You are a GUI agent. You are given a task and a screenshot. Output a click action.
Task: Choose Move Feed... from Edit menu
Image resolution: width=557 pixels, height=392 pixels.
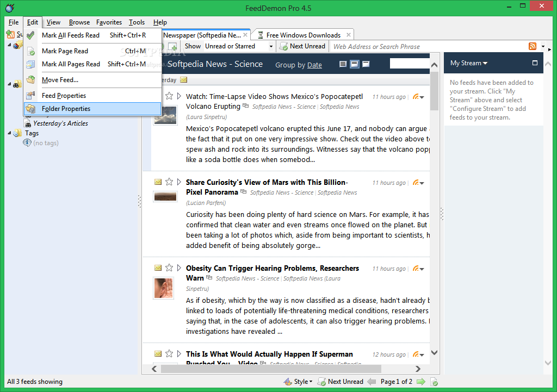(x=92, y=80)
